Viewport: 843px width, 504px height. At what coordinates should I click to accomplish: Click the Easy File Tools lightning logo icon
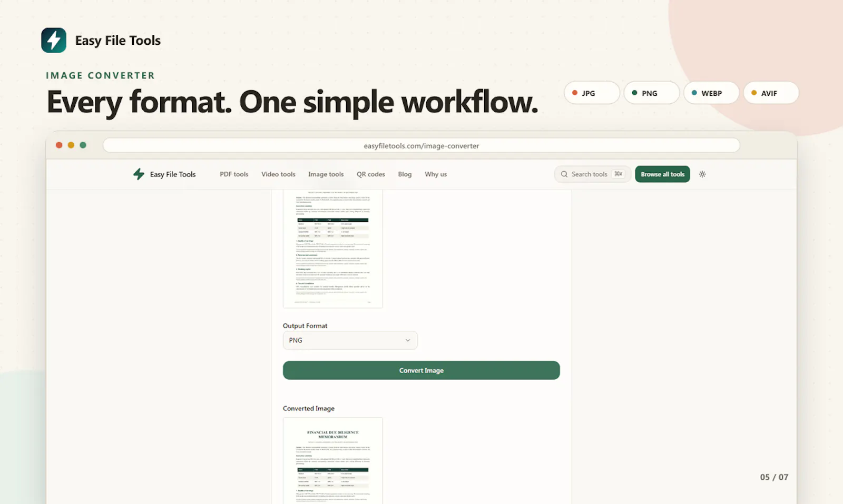coord(54,40)
